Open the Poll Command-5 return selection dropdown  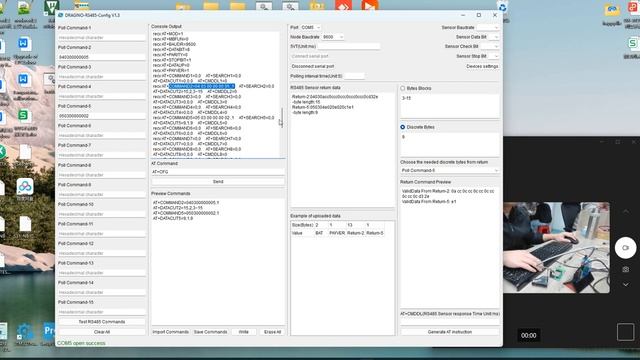(x=450, y=170)
